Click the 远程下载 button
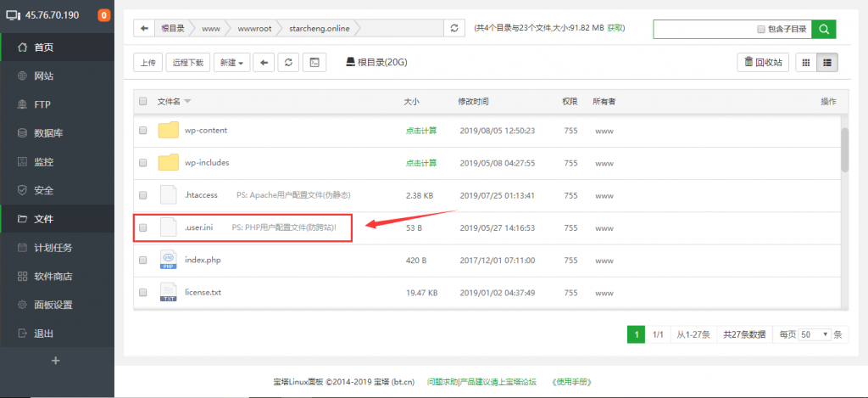This screenshot has height=398, width=868. [188, 63]
